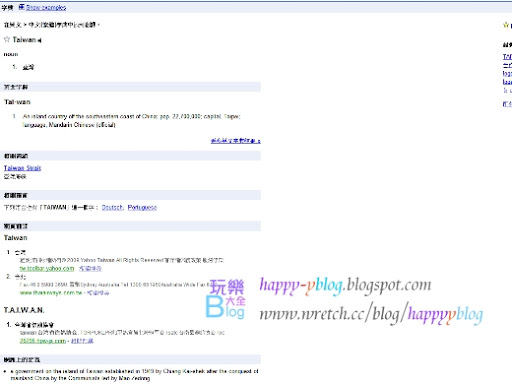Open the Show examples link
512x384 pixels.
pos(46,7)
